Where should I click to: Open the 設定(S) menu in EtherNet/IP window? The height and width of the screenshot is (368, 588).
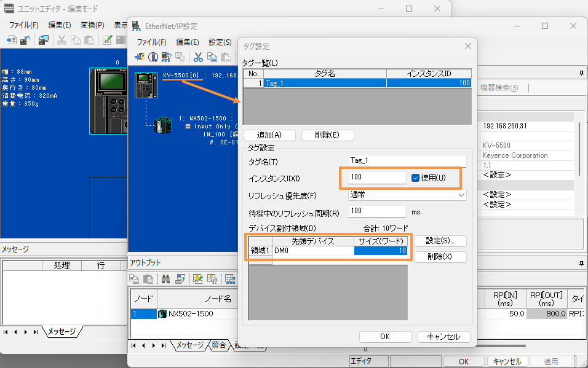coord(220,42)
